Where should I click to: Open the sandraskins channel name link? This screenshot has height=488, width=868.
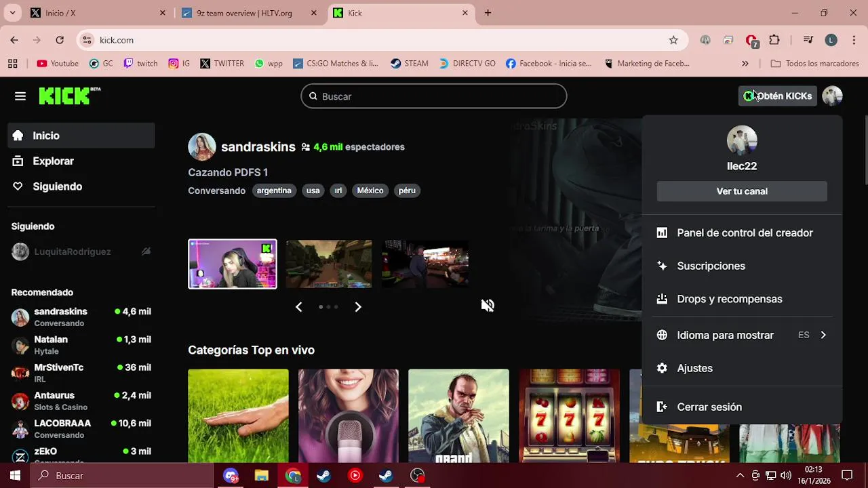click(x=258, y=147)
